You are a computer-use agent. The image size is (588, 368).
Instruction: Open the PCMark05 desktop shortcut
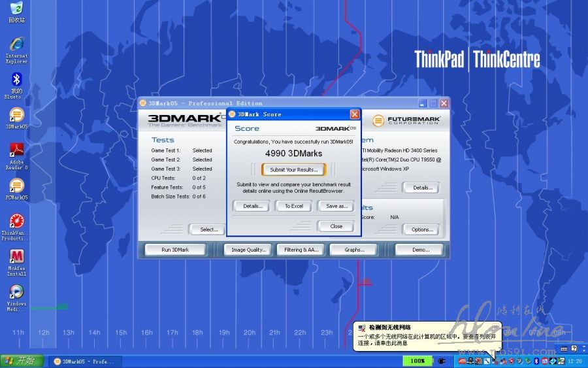(x=16, y=186)
